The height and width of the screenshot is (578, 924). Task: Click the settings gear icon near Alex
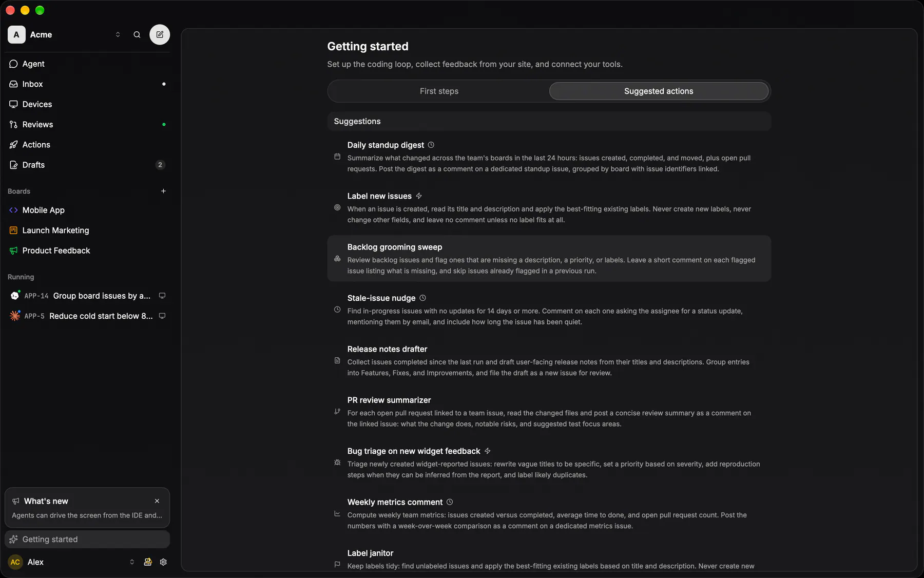tap(163, 562)
